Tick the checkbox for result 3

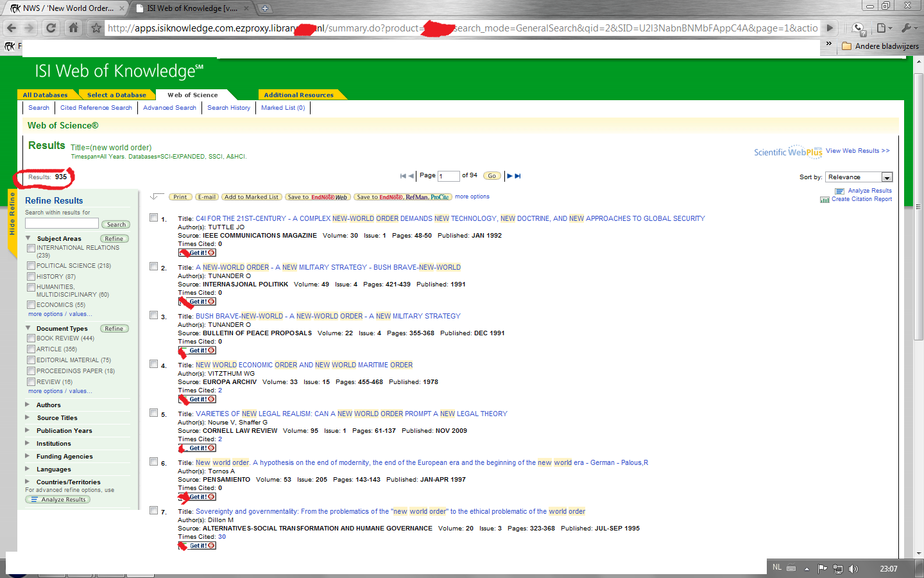click(x=153, y=315)
